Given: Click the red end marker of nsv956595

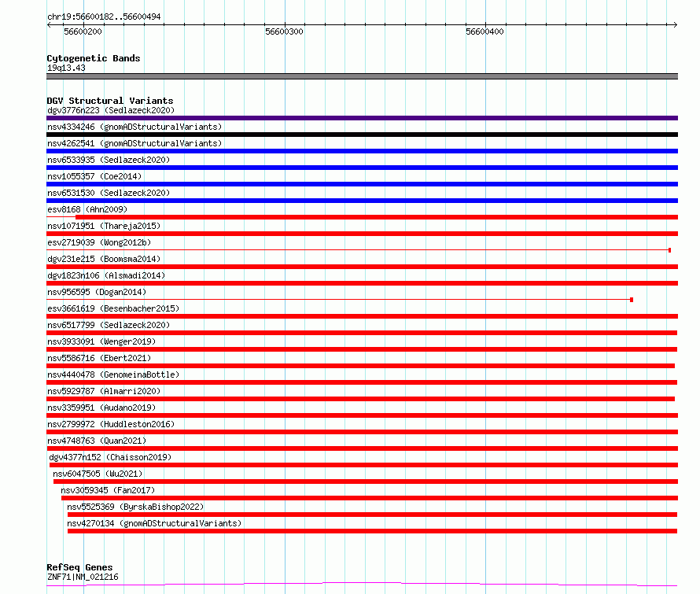Looking at the screenshot, I should tap(632, 300).
